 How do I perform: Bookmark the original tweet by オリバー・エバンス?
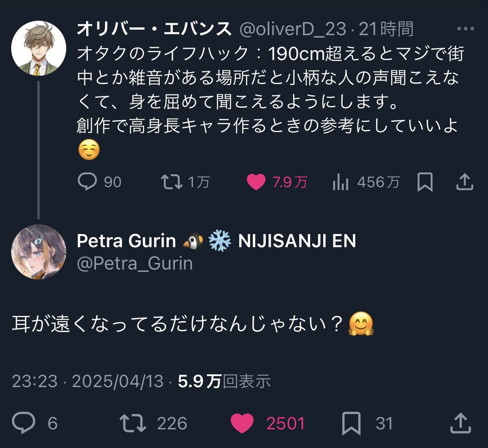coord(425,182)
